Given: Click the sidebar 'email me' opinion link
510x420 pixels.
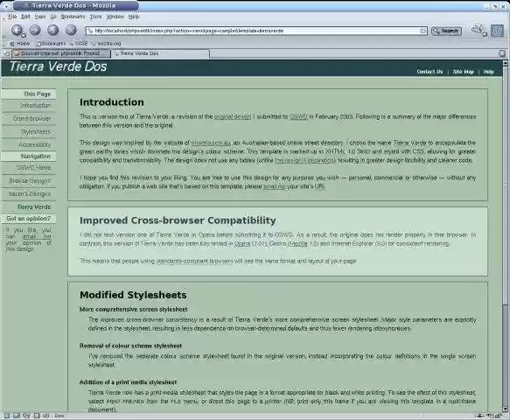Looking at the screenshot, I should (37, 236).
